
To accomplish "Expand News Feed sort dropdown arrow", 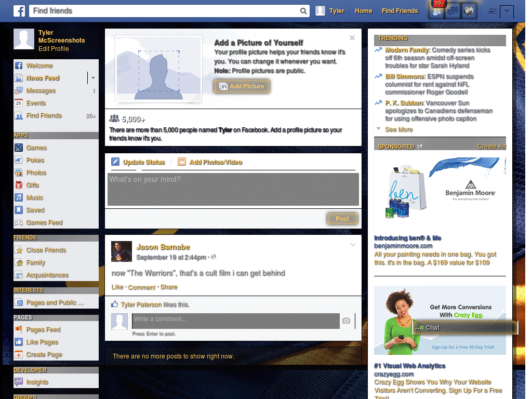I will pos(93,78).
